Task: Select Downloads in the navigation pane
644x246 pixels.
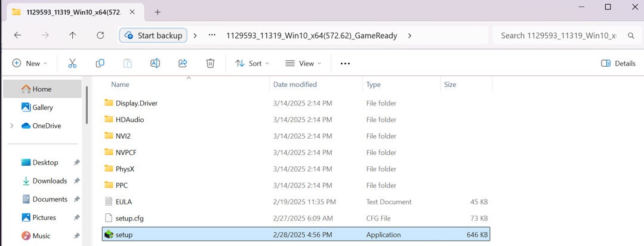Action: click(50, 180)
